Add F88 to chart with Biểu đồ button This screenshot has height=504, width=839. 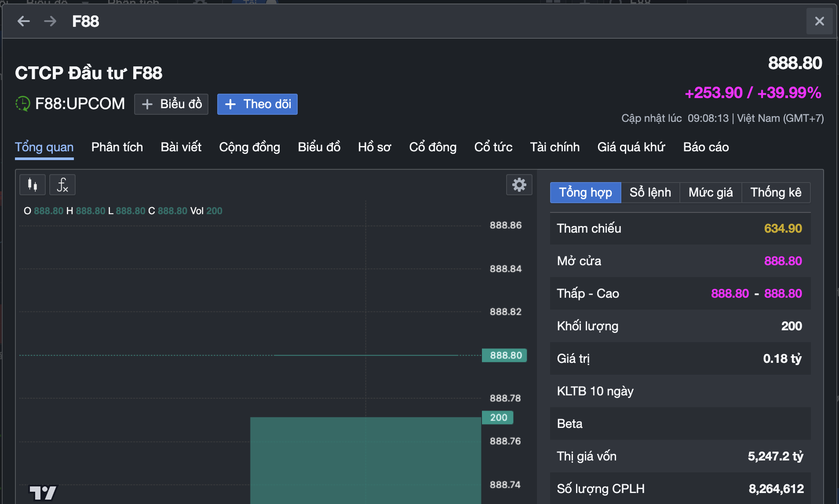(x=171, y=104)
